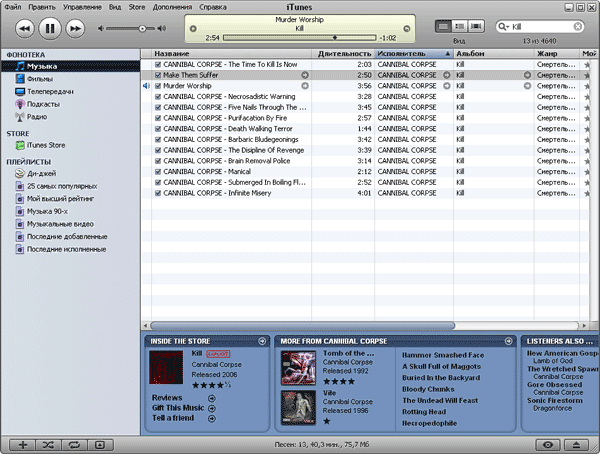Viewport: 600px width, 454px height.
Task: Uncheck the Brain Removal Police checkbox
Action: pos(158,161)
